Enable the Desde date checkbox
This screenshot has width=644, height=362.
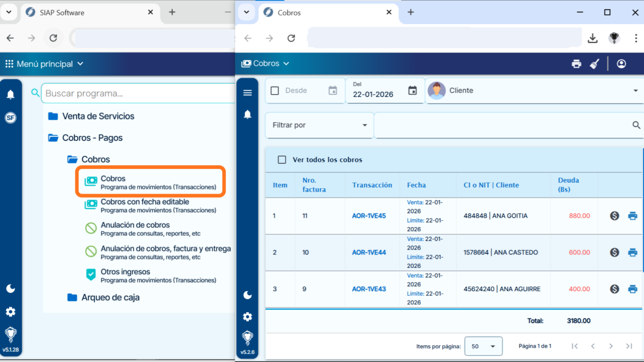click(275, 91)
